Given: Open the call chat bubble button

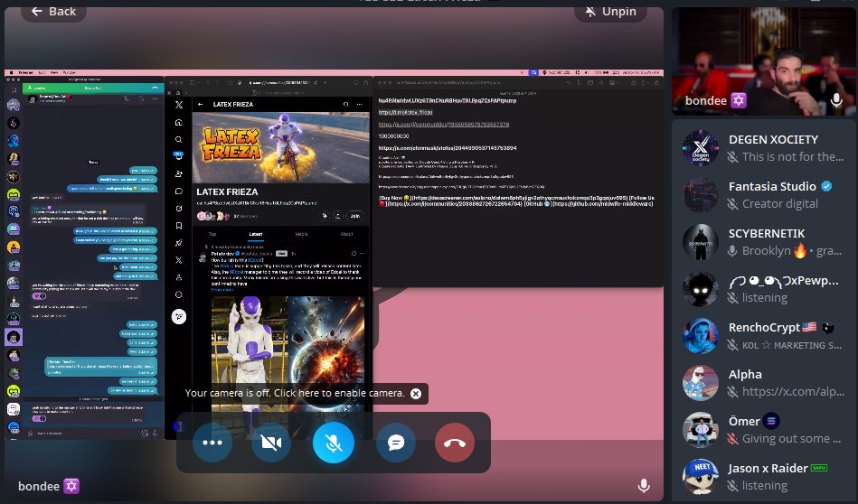Looking at the screenshot, I should pos(396,443).
